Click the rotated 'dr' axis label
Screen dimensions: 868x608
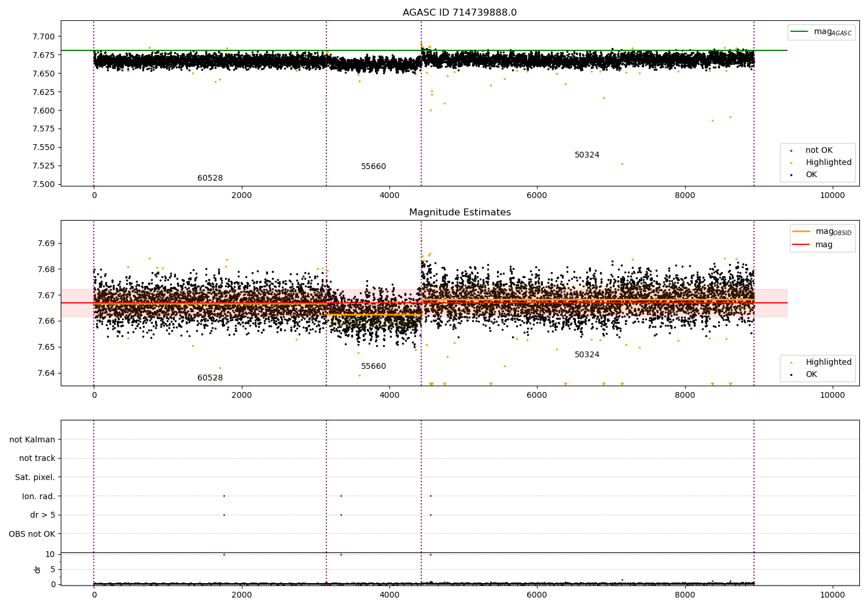[38, 569]
